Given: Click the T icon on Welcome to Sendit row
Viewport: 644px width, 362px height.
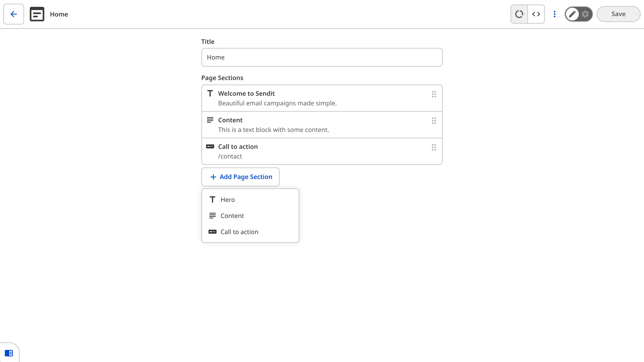Looking at the screenshot, I should pyautogui.click(x=210, y=94).
